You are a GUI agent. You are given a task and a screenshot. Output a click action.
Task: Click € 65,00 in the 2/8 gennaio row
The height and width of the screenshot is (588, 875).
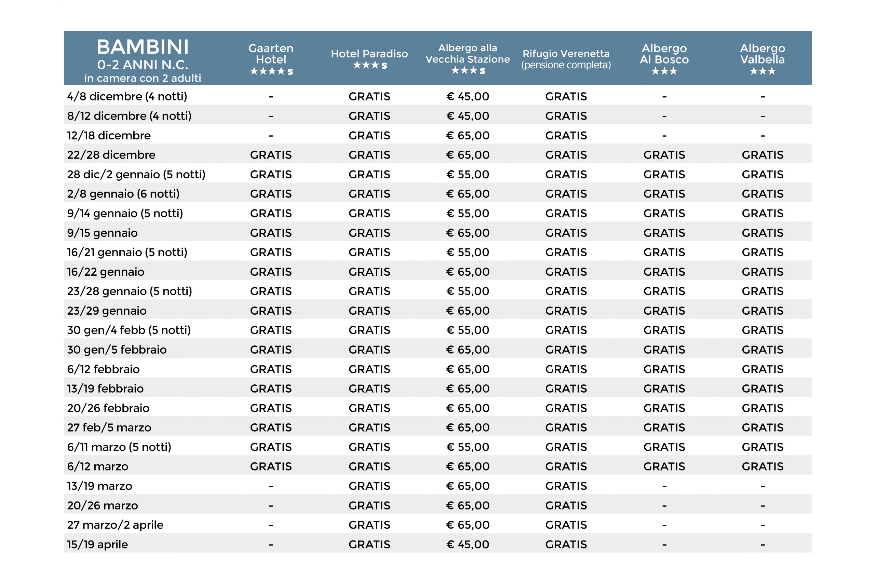(x=468, y=194)
